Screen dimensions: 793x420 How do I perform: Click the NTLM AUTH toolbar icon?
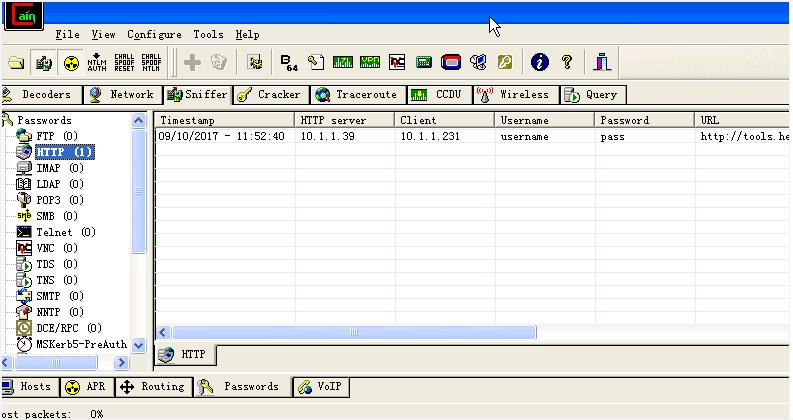(97, 63)
